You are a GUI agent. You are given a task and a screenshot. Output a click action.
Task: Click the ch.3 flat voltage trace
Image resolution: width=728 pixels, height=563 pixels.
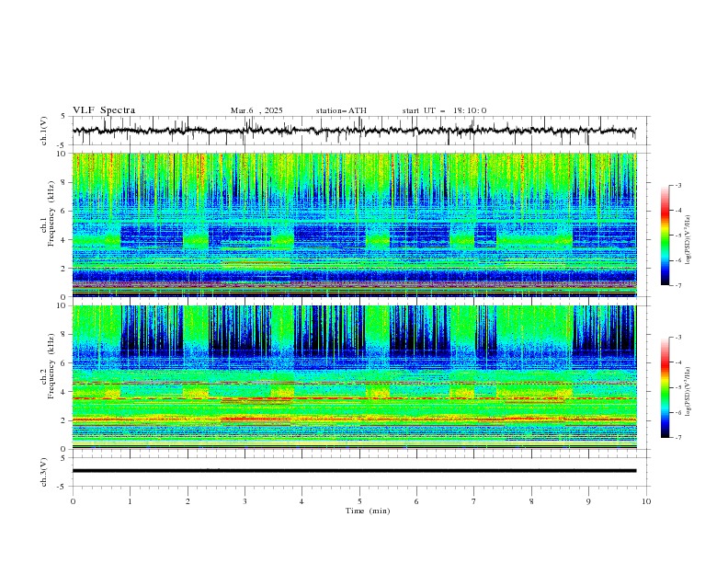pos(354,471)
